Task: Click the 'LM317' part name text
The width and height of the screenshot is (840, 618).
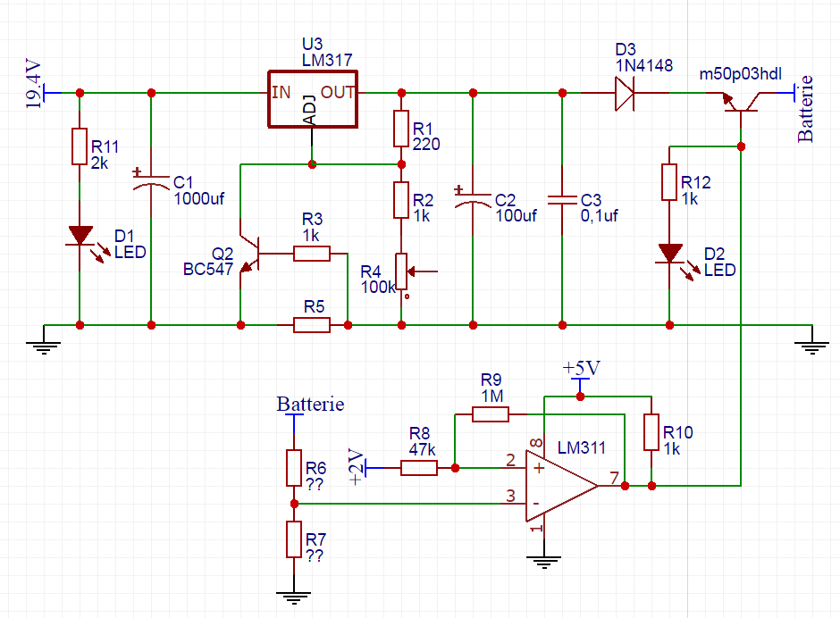Action: point(327,60)
